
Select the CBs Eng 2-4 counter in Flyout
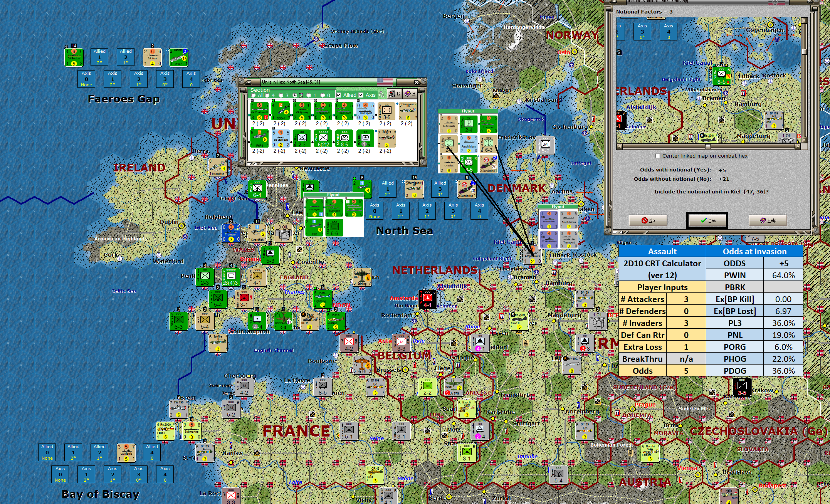click(469, 124)
